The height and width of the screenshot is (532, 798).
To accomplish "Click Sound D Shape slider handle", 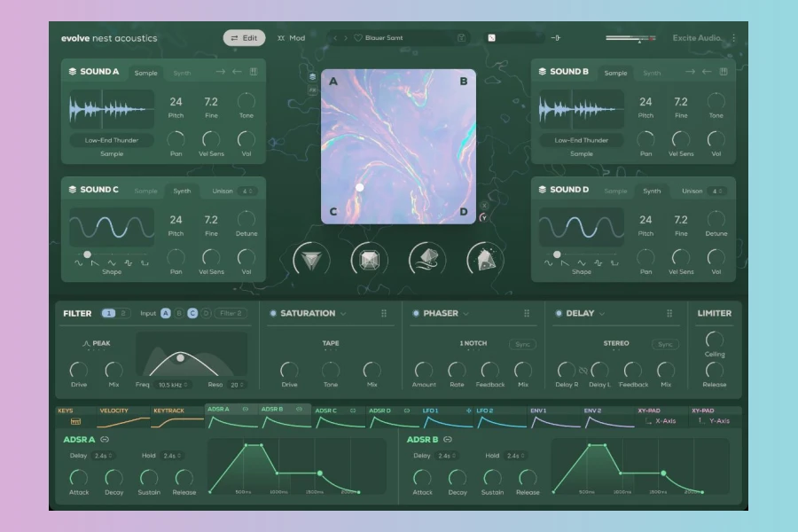I will [558, 254].
